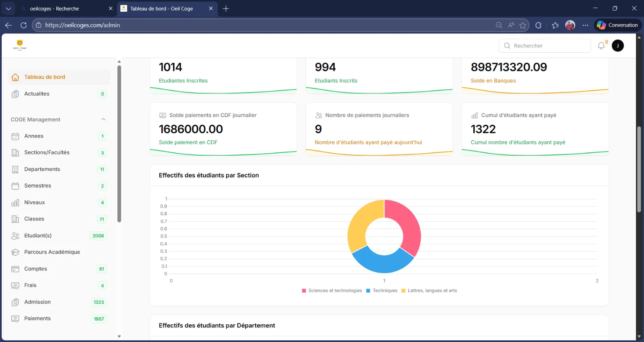Screen dimensions: 644x342
Task: Add page to favorites with star icon
Action: tap(523, 25)
